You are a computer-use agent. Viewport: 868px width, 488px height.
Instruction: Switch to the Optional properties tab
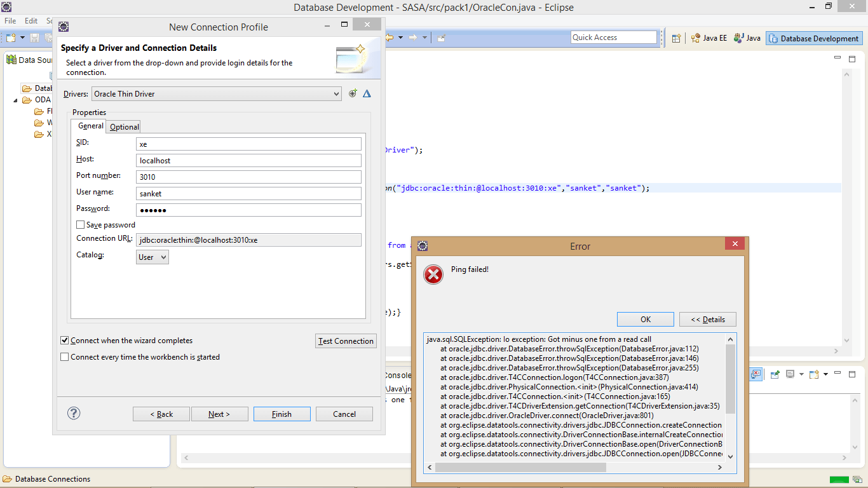tap(123, 126)
